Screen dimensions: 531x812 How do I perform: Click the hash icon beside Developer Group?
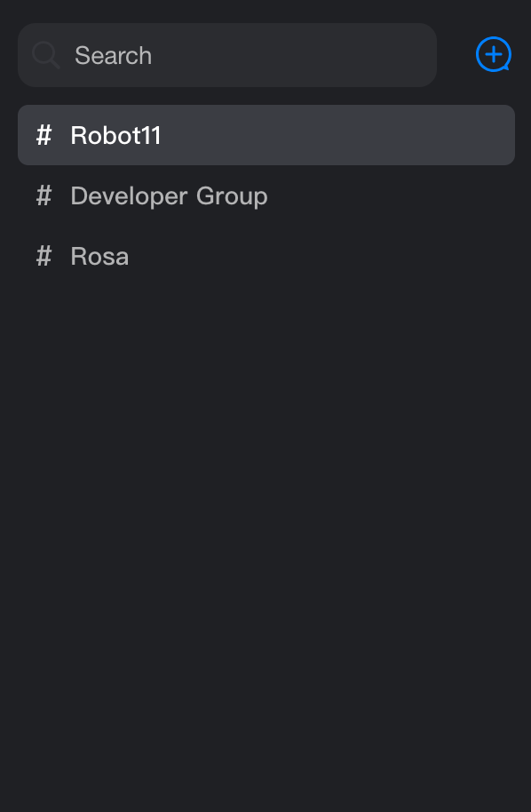point(44,195)
